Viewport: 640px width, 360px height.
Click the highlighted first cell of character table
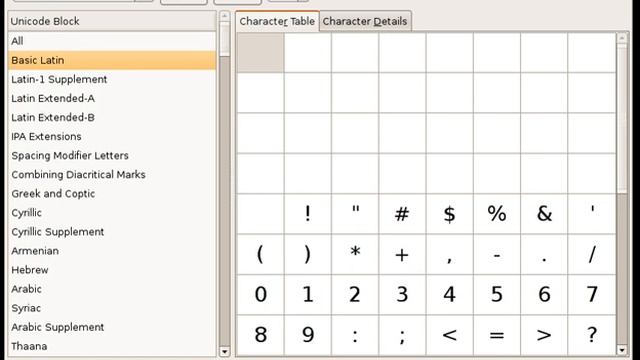(260, 53)
